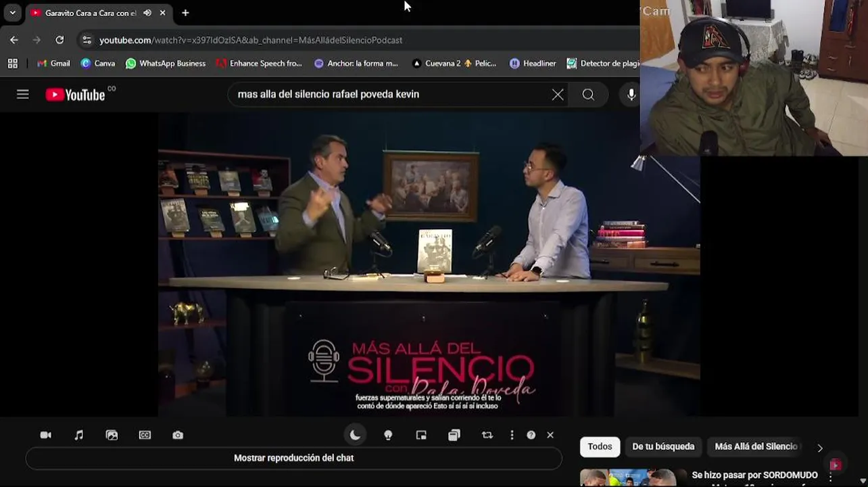
Task: Open the Gmail bookmark
Action: coord(53,63)
